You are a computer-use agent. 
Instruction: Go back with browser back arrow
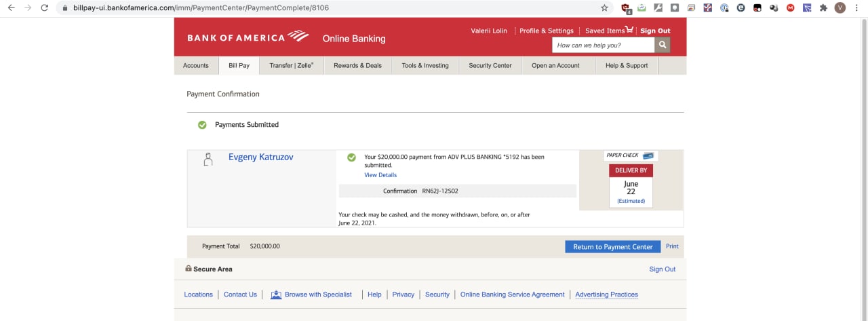pyautogui.click(x=11, y=8)
